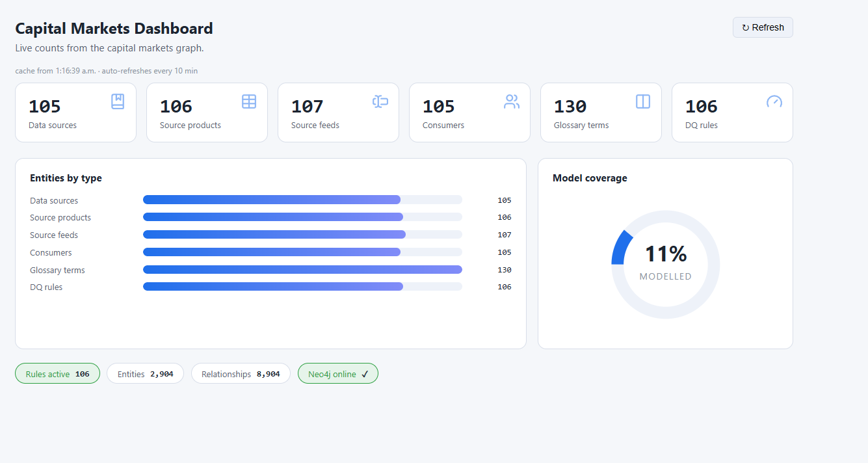Click the Model coverage heading
The image size is (868, 463).
590,178
